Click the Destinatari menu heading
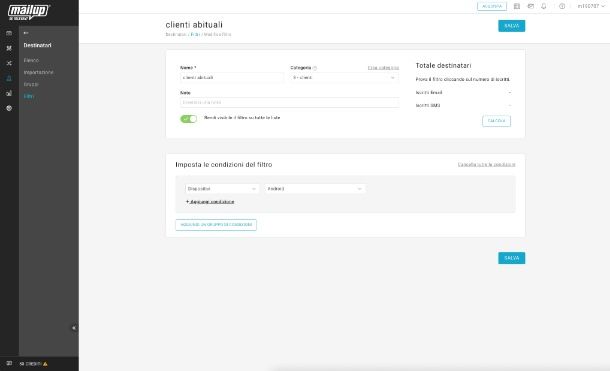The height and width of the screenshot is (371, 610). click(37, 45)
